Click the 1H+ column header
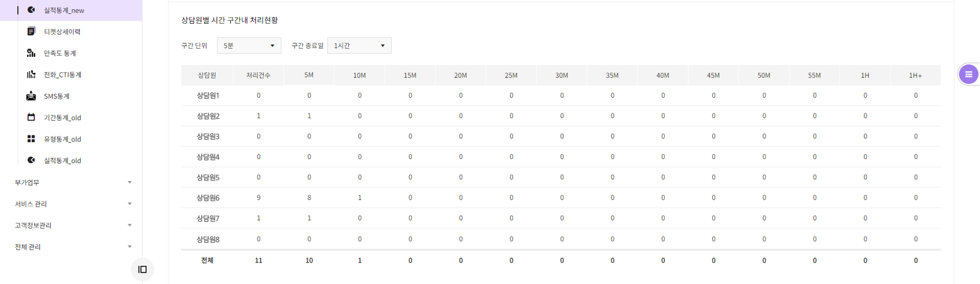This screenshot has width=980, height=284. pyautogui.click(x=915, y=76)
